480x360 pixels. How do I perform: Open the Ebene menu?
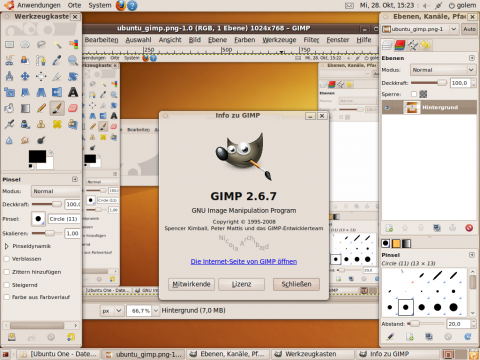[217, 40]
